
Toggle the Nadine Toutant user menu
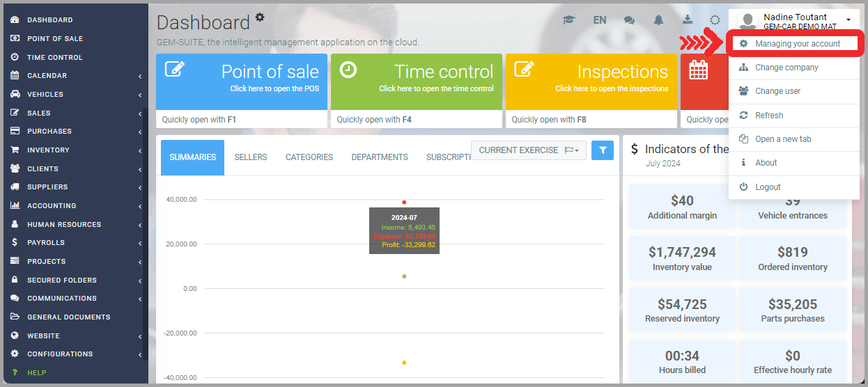(x=795, y=21)
